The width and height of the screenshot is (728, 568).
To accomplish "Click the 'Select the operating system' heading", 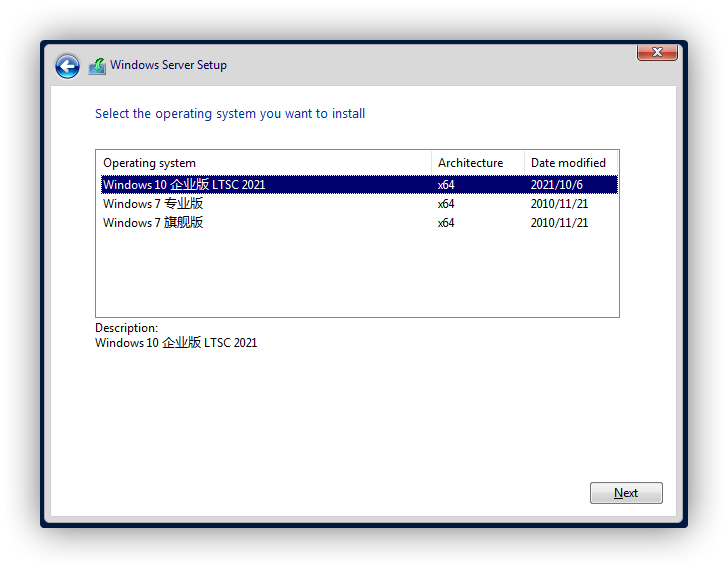I will pos(230,114).
